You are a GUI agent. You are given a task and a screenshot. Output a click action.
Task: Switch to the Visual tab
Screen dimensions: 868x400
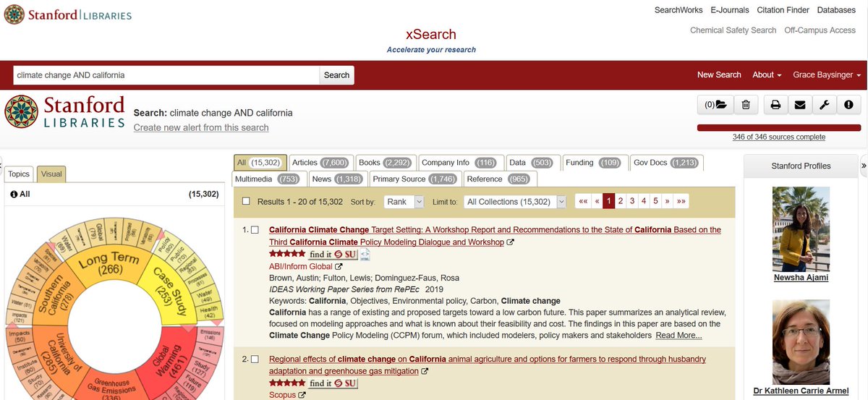point(51,174)
